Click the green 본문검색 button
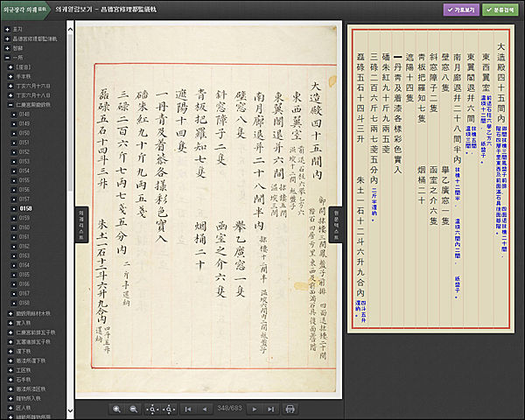The height and width of the screenshot is (420, 525). point(500,10)
